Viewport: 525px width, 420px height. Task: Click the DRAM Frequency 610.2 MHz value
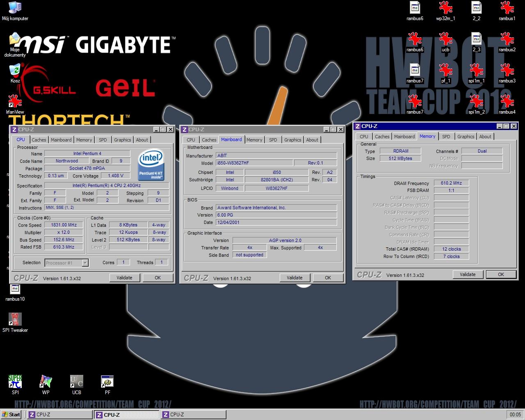pos(451,183)
